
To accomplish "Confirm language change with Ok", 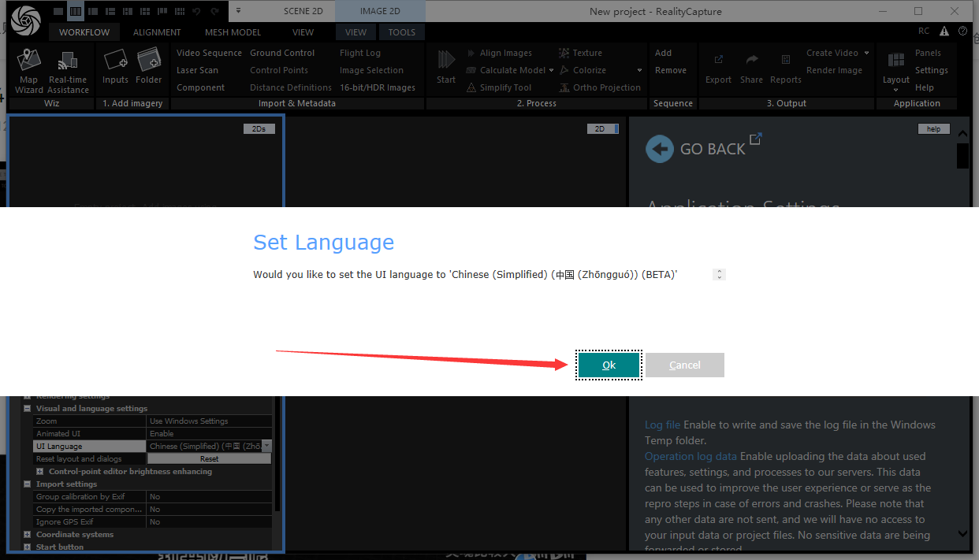I will point(609,365).
